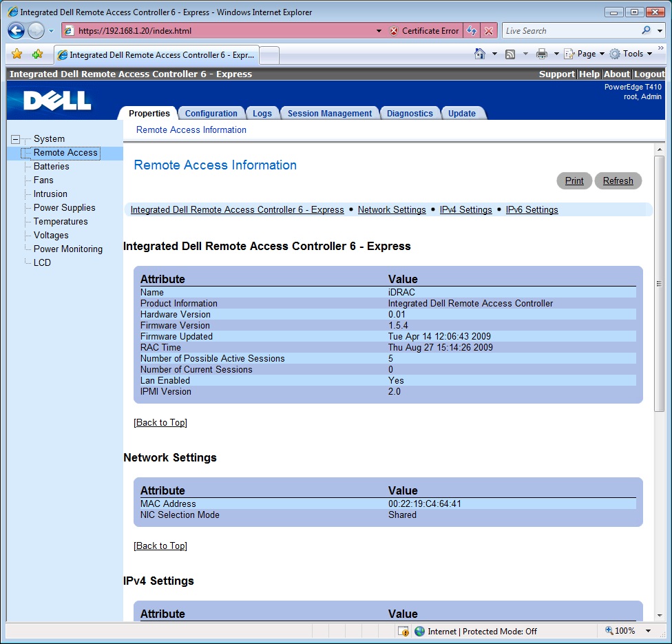Open the Print dropdown arrow
The height and width of the screenshot is (644, 672).
[x=556, y=54]
